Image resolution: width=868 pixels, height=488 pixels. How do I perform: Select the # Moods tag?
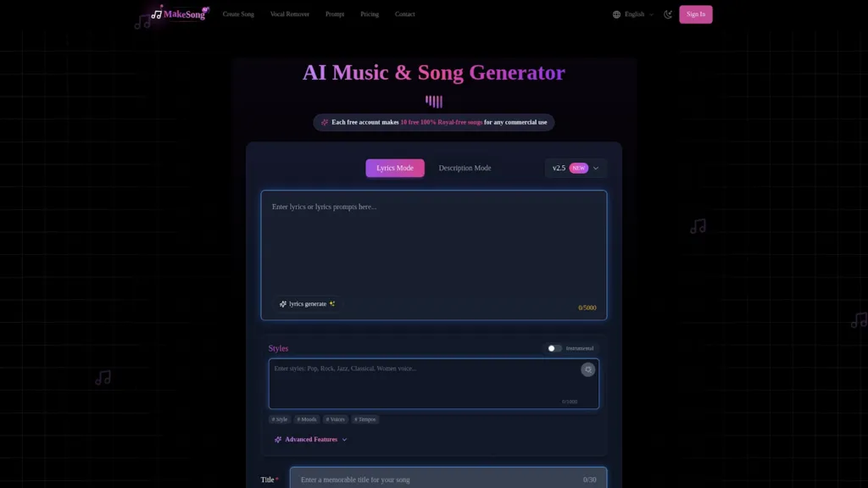307,419
